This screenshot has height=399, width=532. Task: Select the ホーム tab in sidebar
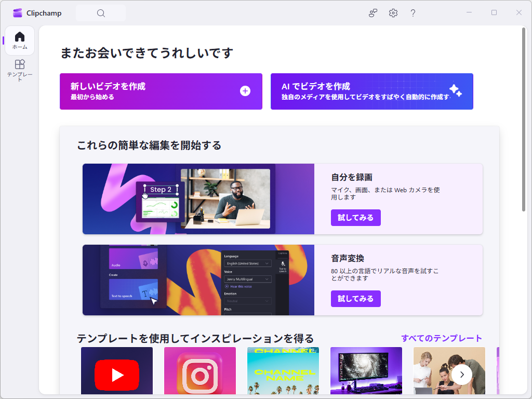[x=20, y=41]
